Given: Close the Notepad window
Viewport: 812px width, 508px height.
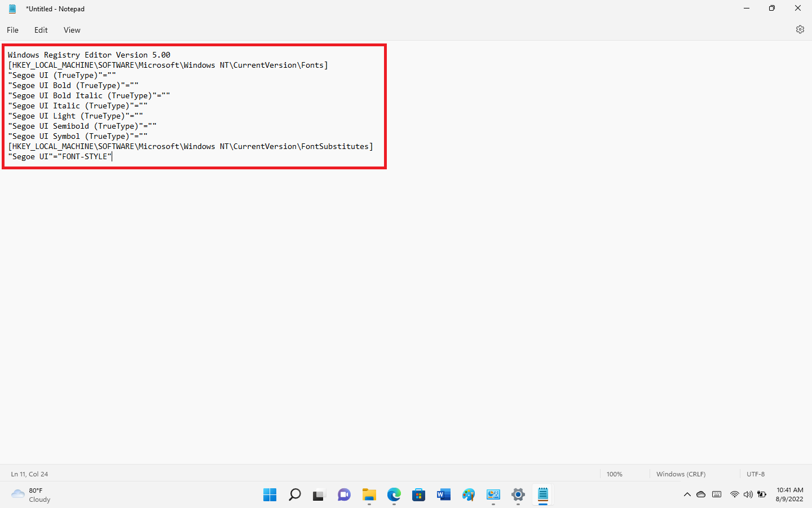Looking at the screenshot, I should click(798, 8).
